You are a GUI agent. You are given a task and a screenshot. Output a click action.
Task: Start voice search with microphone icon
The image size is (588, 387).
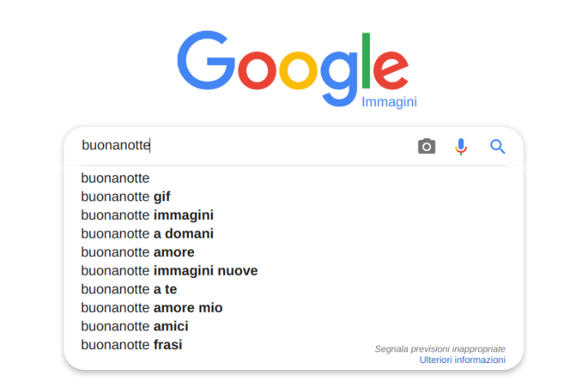[461, 146]
